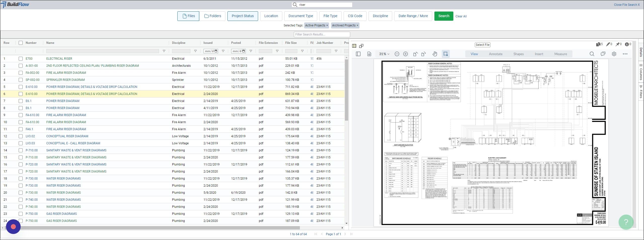This screenshot has width=644, height=240.
Task: Switch to the Annotate tab
Action: [x=495, y=54]
